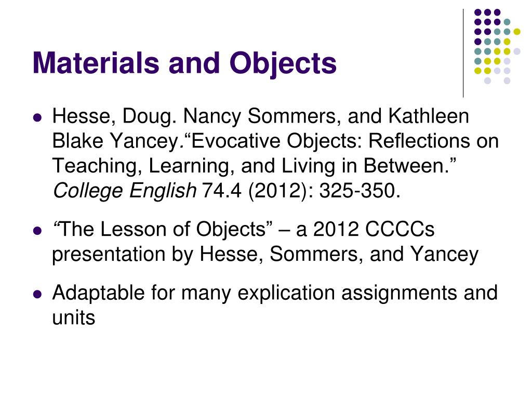Click the yellow dot at far right edge
This screenshot has height=399, width=532.
tap(517, 32)
